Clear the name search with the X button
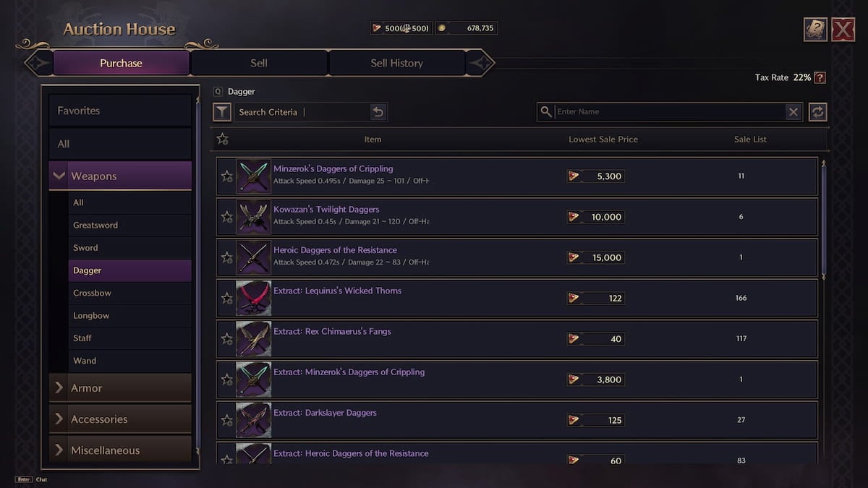868x488 pixels. point(793,112)
